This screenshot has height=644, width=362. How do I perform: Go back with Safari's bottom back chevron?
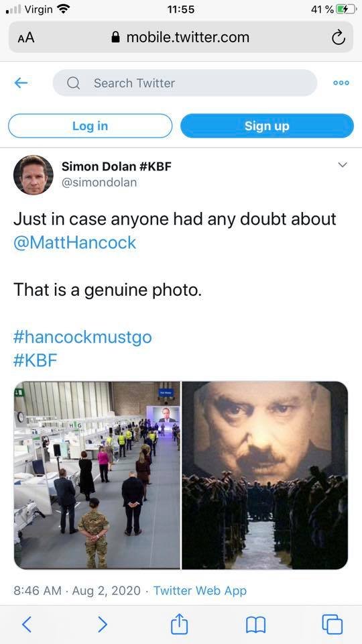point(27,625)
